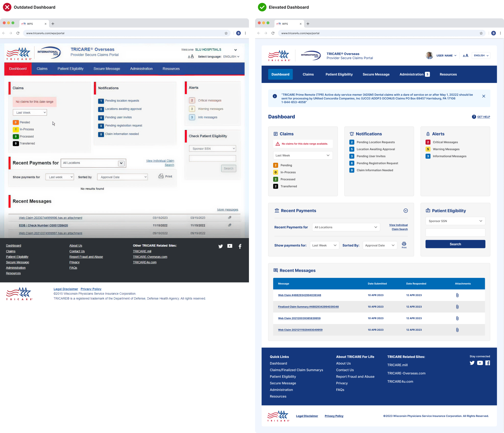
Task: Open the attachment paperclip for Web Claim #48829342994039348
Action: [457, 295]
